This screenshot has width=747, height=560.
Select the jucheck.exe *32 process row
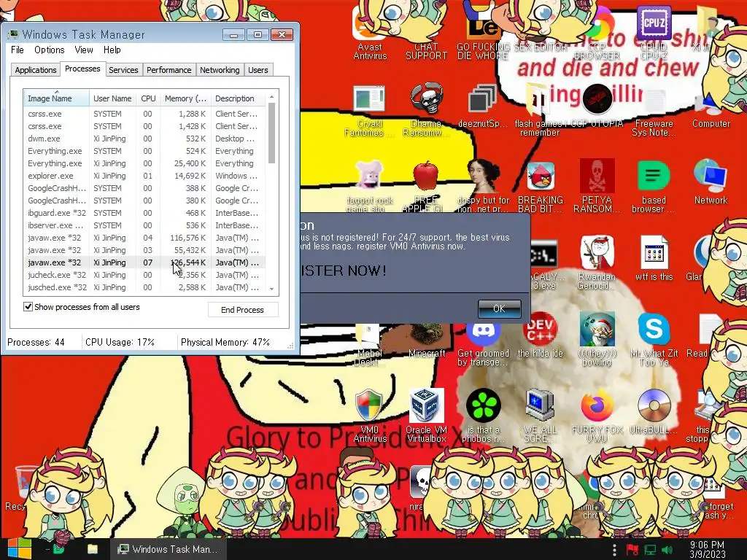pyautogui.click(x=145, y=275)
